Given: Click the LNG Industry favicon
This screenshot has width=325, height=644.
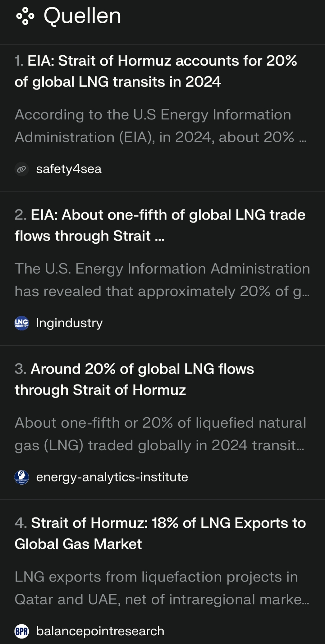Looking at the screenshot, I should (22, 323).
